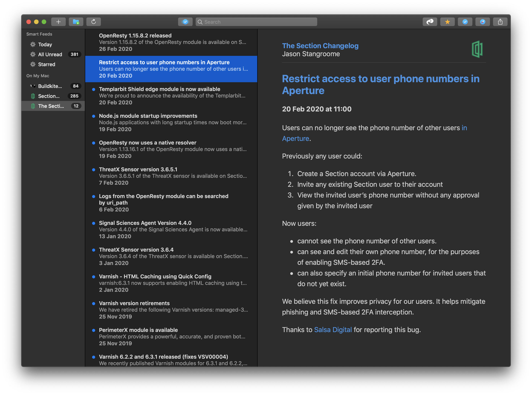Click the Buildkite feed favicon
Viewport: 532px width, 395px height.
point(33,86)
